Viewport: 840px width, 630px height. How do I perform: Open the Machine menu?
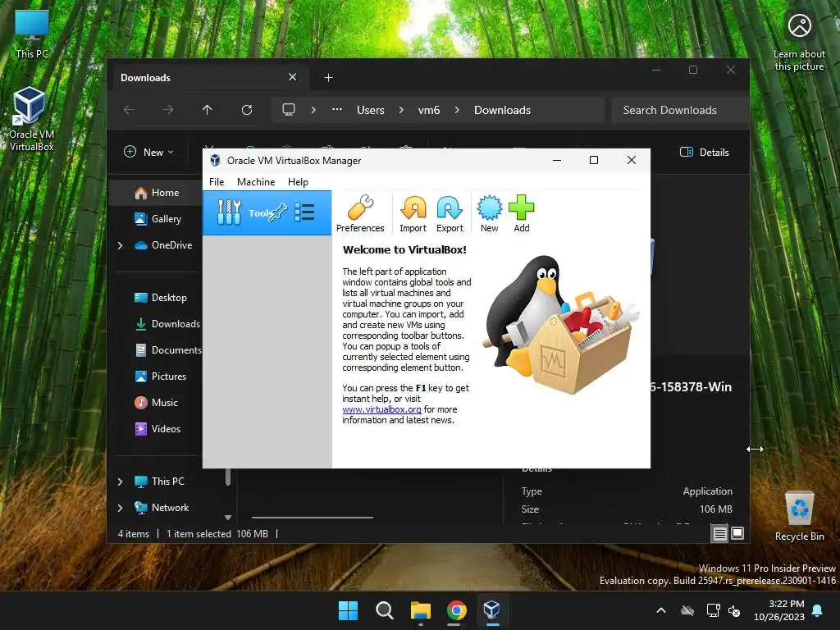(x=256, y=181)
